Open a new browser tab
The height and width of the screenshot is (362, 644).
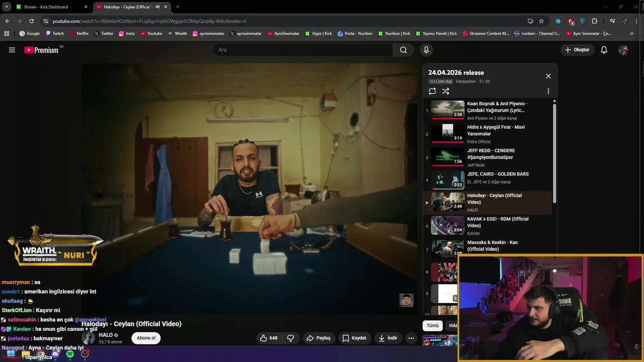[178, 7]
